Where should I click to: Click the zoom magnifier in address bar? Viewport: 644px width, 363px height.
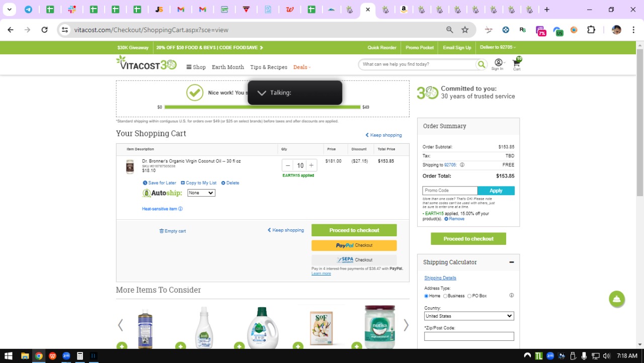[450, 30]
